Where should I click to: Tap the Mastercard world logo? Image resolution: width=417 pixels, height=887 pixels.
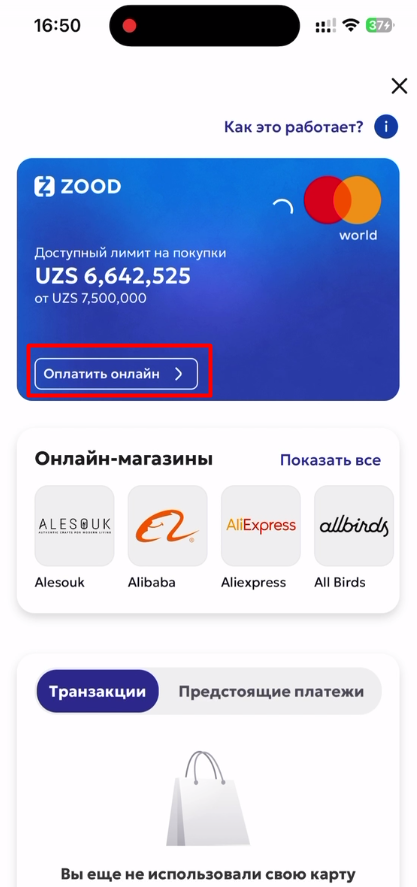(x=342, y=208)
